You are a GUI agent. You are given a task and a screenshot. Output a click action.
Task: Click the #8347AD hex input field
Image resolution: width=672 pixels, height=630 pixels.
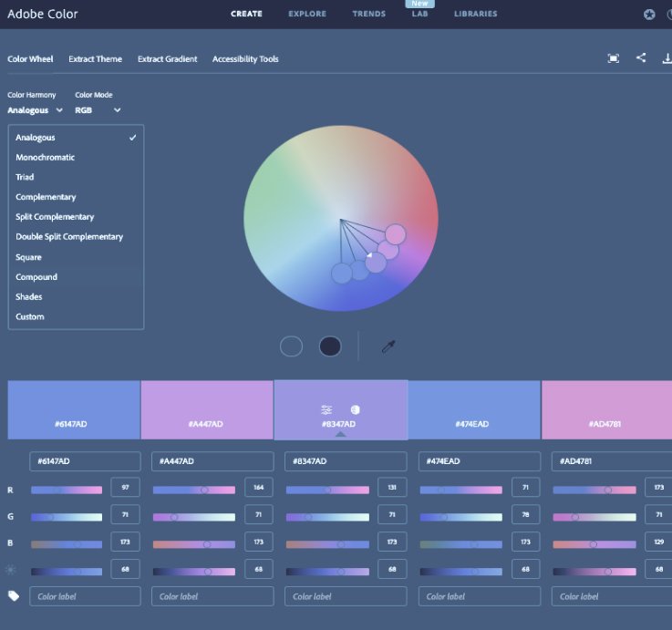346,461
